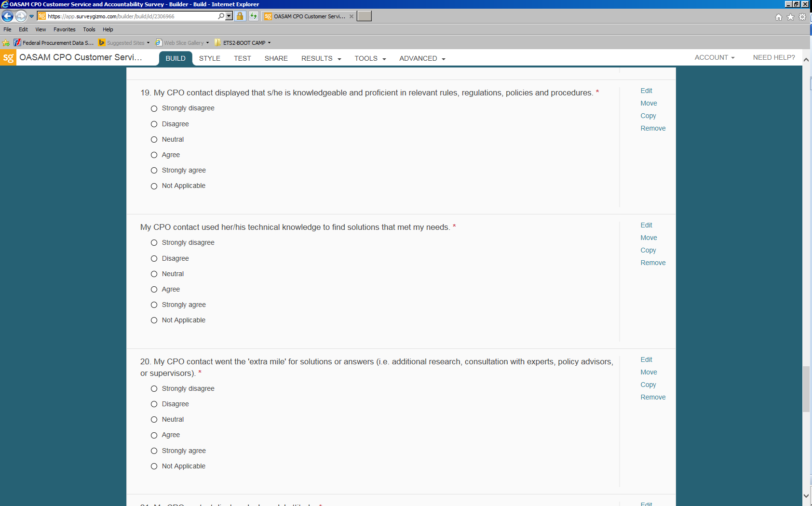Click the page scrollbar down arrow
812x506 pixels.
806,495
